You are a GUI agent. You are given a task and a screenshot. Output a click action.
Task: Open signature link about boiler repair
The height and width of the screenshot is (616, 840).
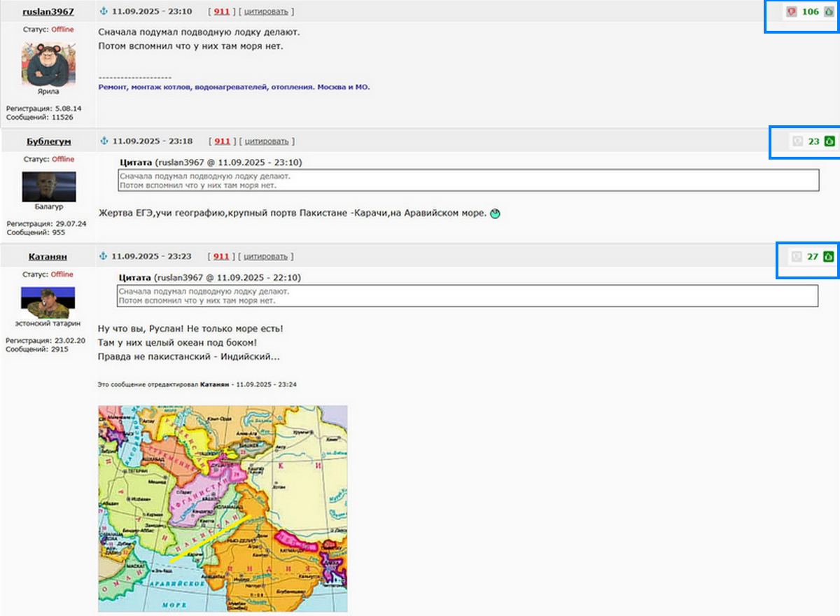point(234,87)
